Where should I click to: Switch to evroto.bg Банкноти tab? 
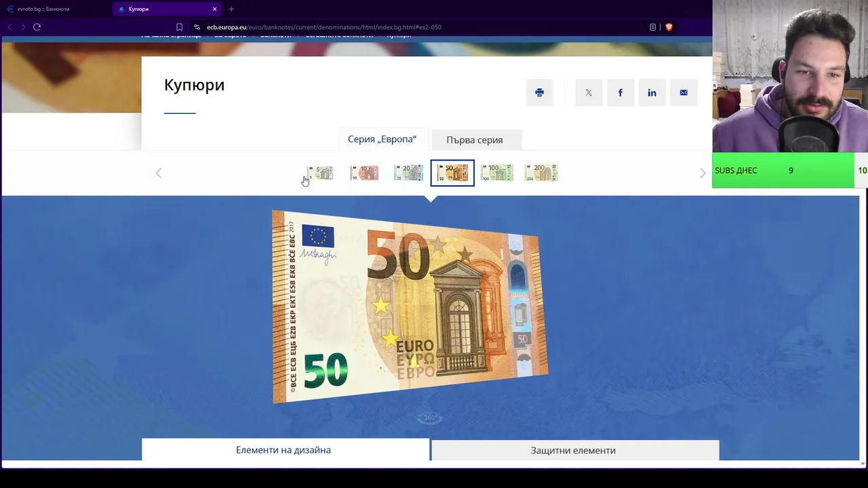(x=56, y=9)
